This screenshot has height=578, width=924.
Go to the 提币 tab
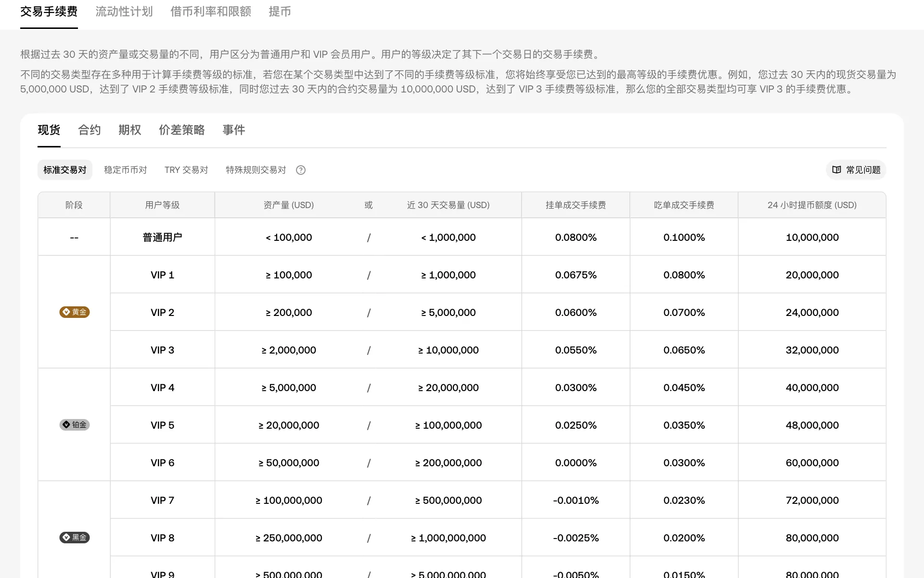pos(280,12)
